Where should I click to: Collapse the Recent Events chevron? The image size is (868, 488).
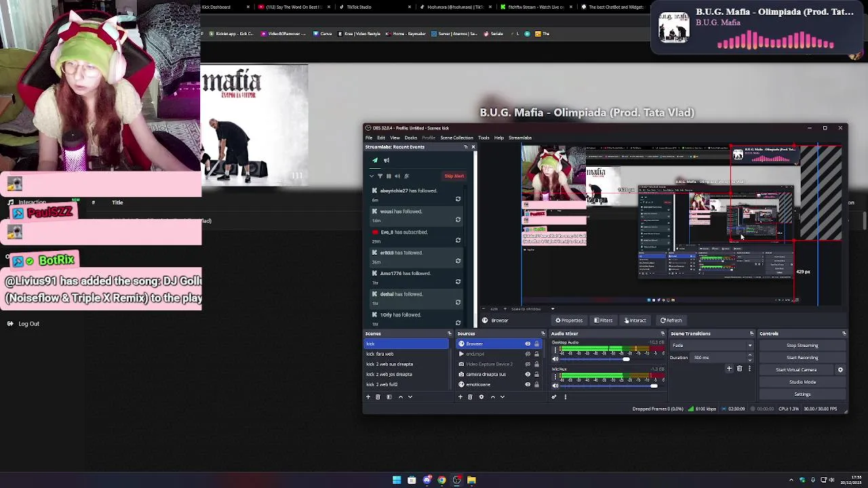372,176
